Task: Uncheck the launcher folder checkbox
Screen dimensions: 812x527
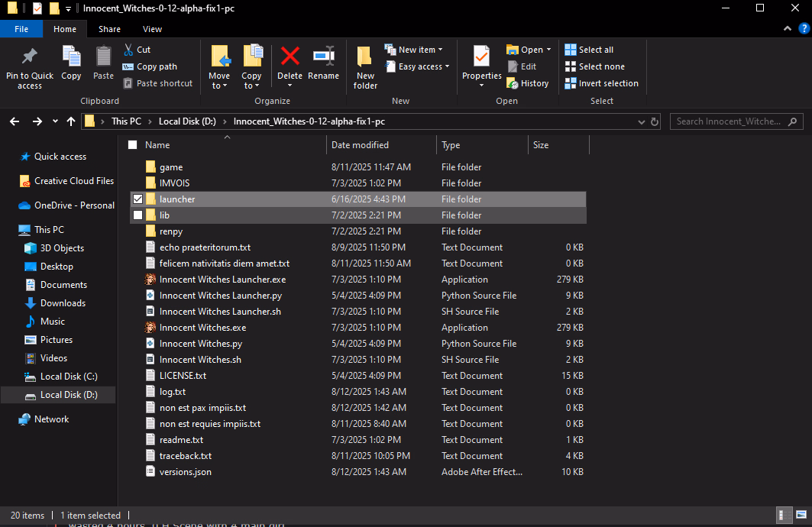Action: 137,199
